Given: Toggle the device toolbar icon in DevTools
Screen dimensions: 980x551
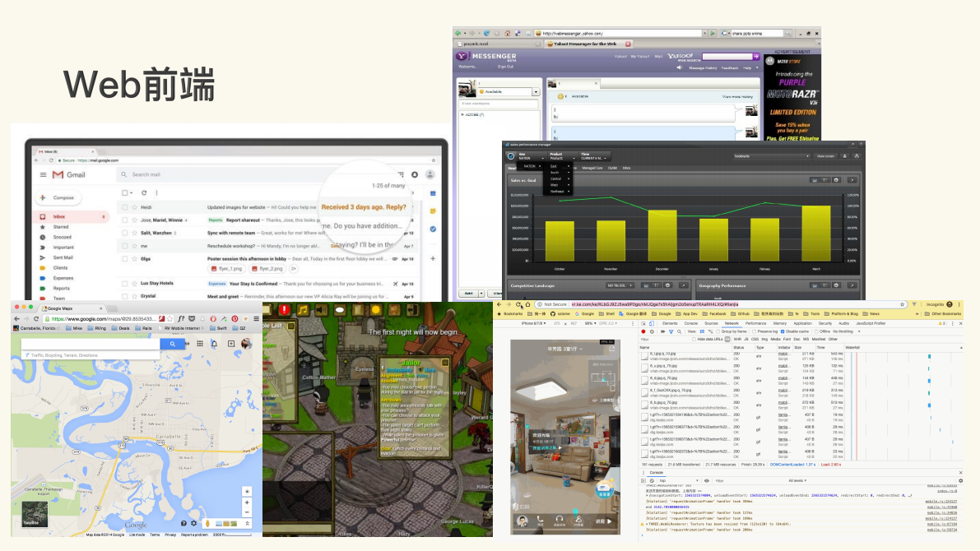Looking at the screenshot, I should coord(652,323).
